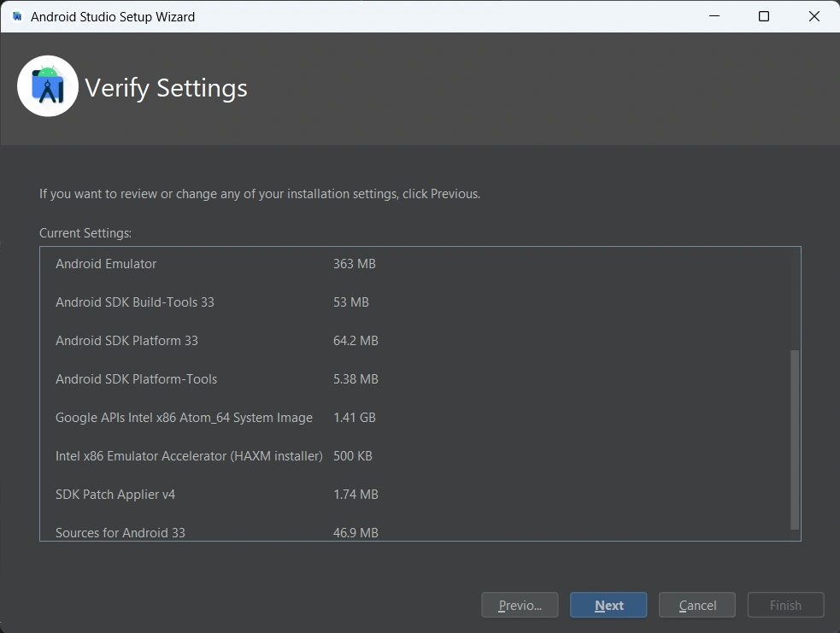This screenshot has width=840, height=633.
Task: Maximize the Setup Wizard window
Action: [x=764, y=16]
